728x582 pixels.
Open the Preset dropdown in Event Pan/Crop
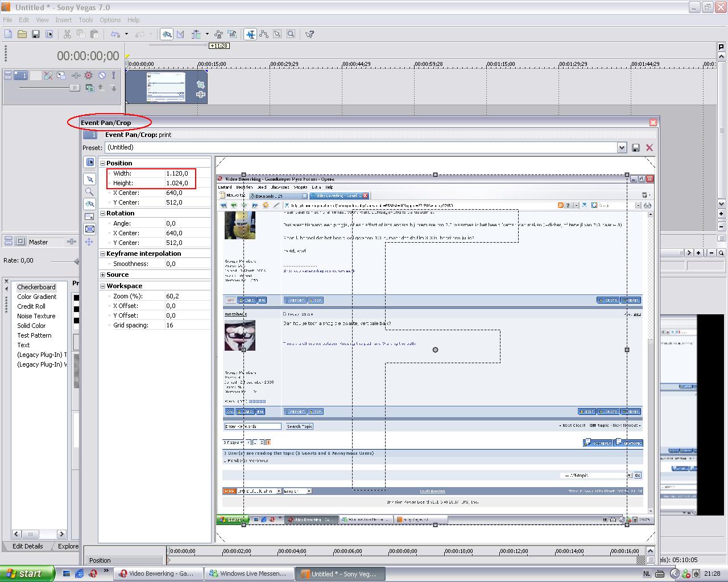(x=622, y=148)
